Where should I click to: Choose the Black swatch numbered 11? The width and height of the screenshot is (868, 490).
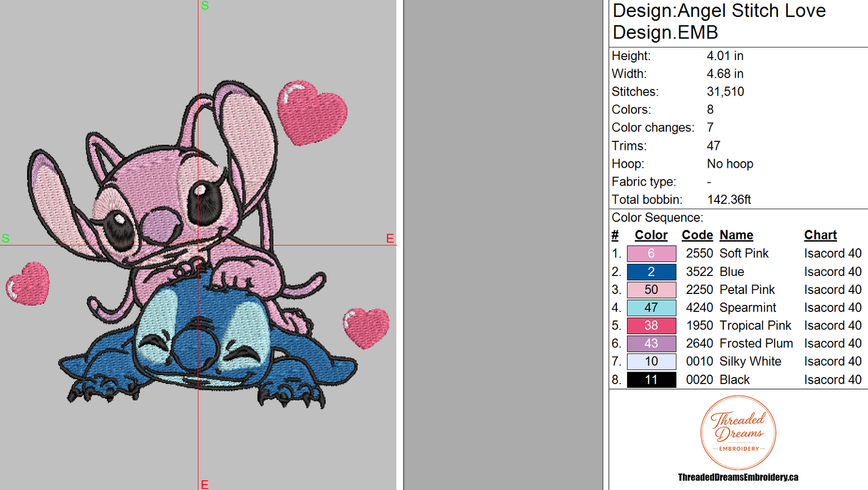[651, 380]
